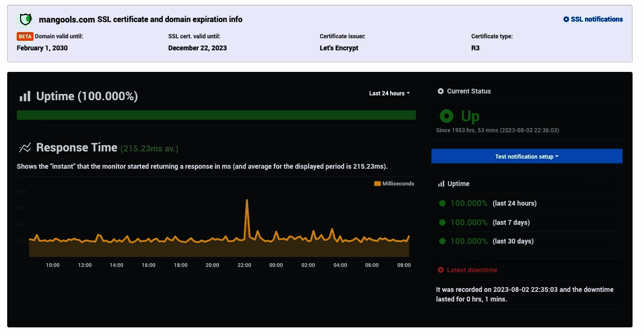Open the Last 24 hours period dropdown
Viewport: 644px width, 336px height.
click(x=389, y=93)
